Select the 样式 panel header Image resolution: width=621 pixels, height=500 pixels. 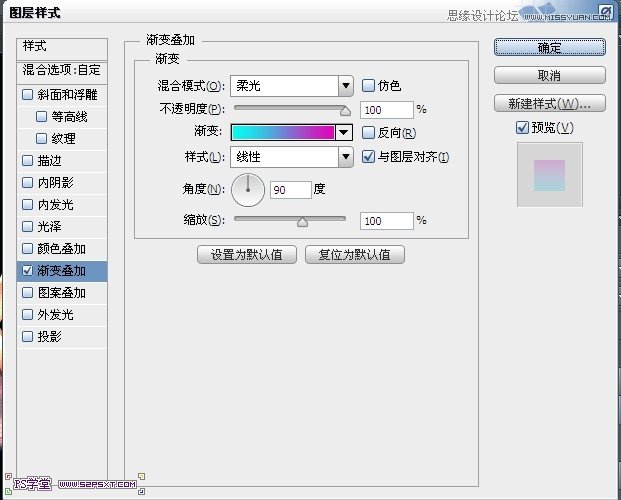pyautogui.click(x=62, y=47)
